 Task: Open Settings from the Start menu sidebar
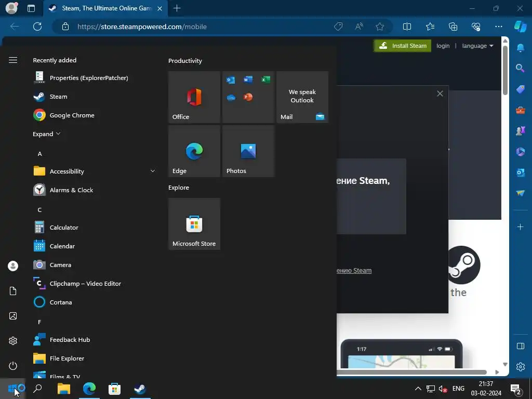[x=13, y=341]
